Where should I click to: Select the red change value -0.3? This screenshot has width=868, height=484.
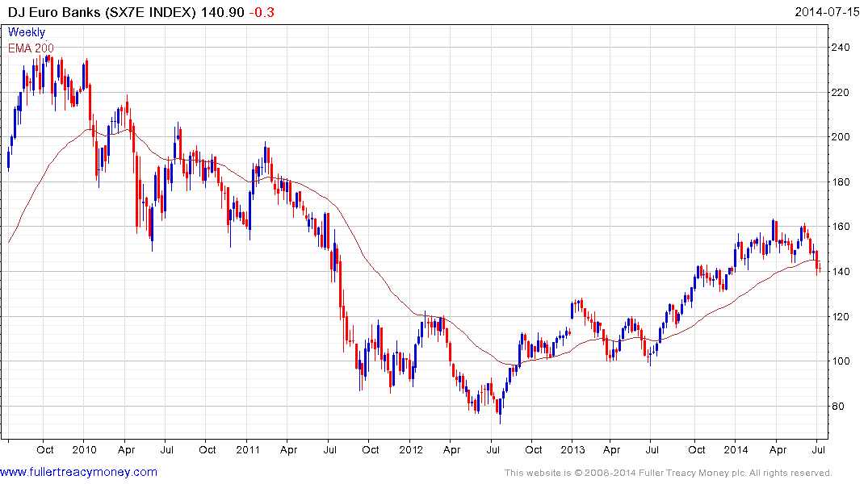pos(262,12)
